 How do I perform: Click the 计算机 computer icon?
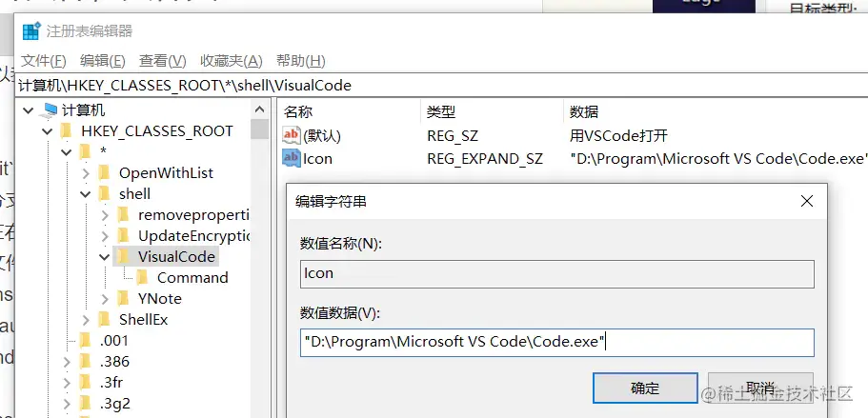point(49,110)
